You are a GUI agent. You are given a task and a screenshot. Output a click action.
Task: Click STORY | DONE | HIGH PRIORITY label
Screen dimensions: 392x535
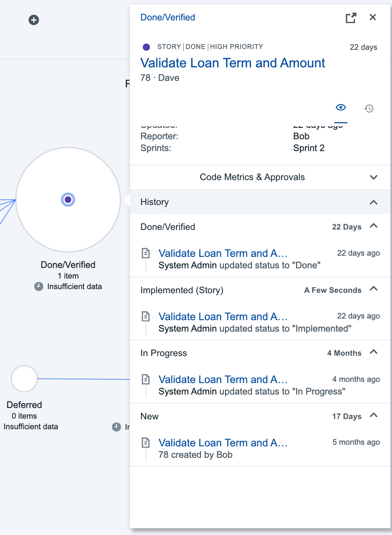210,47
